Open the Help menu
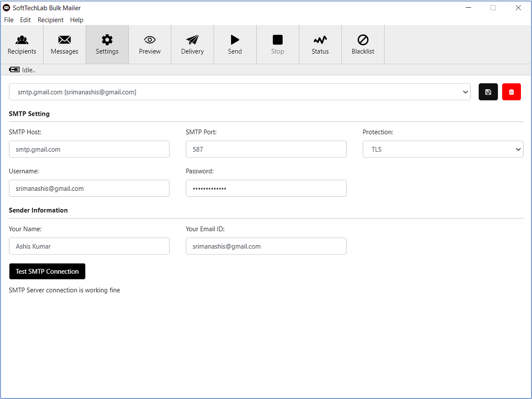This screenshot has height=399, width=532. click(x=77, y=20)
